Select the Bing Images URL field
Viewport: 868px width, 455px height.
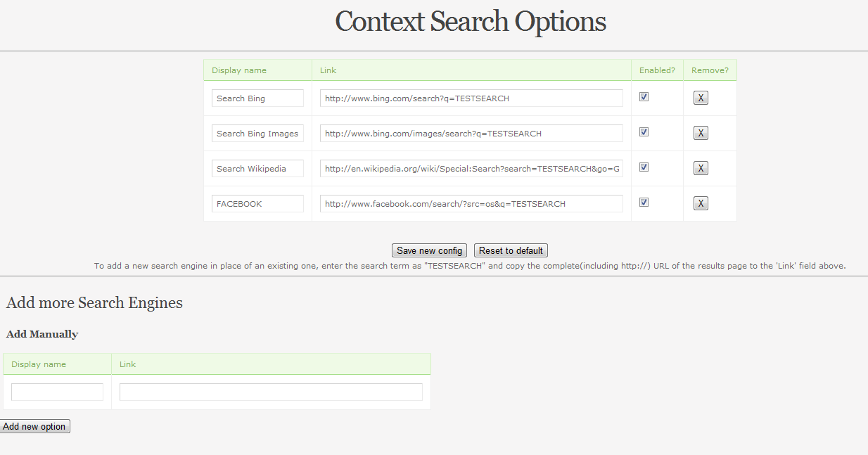click(471, 133)
